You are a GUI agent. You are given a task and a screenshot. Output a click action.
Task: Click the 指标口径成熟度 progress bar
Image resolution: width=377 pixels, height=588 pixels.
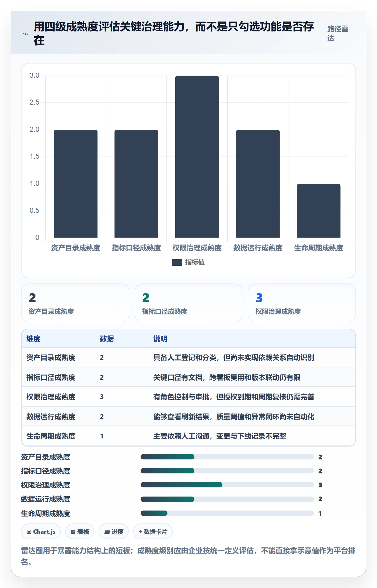[x=227, y=471]
